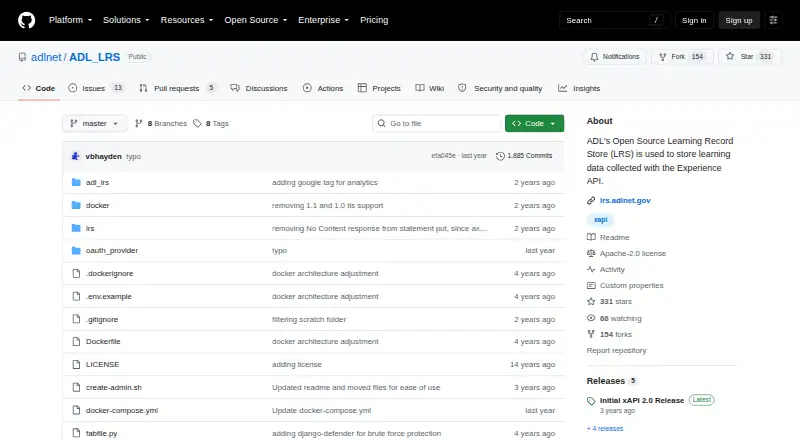This screenshot has height=440, width=800.
Task: Open the Enterprise dropdown
Action: (x=323, y=20)
